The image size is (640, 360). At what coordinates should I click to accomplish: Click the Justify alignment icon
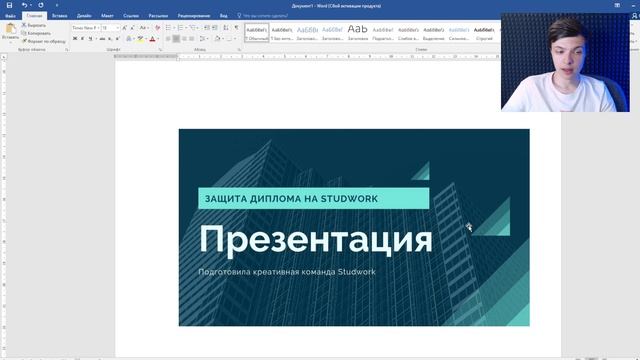point(191,39)
